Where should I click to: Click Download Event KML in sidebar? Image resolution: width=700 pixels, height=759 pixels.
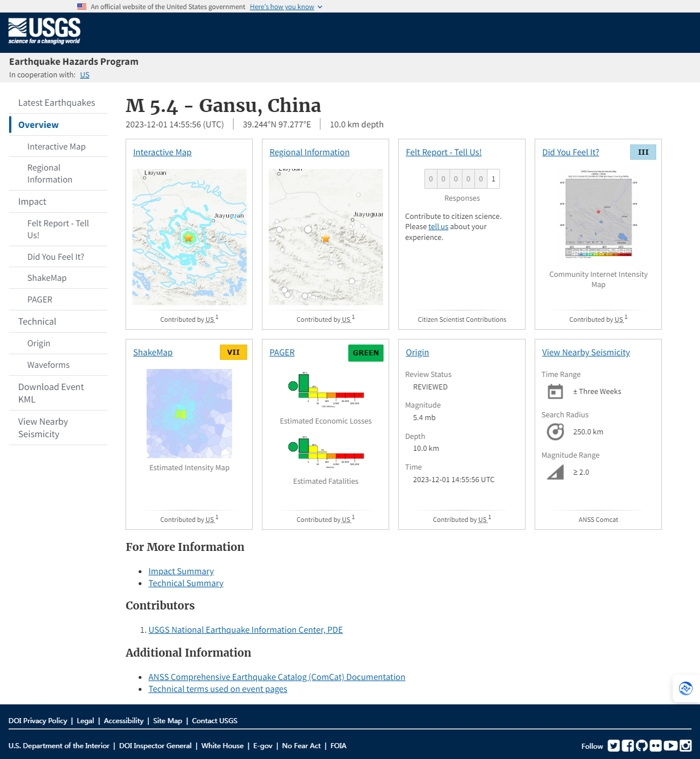(x=51, y=393)
